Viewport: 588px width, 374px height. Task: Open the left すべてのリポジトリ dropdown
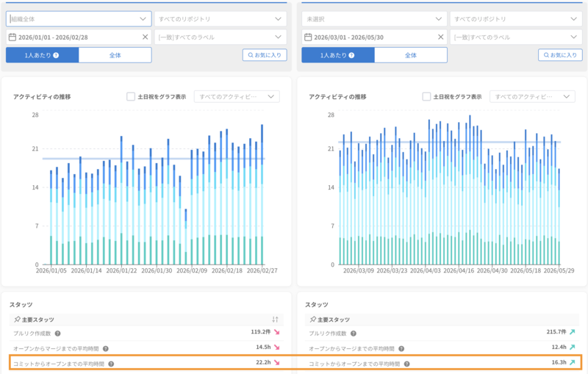(220, 19)
